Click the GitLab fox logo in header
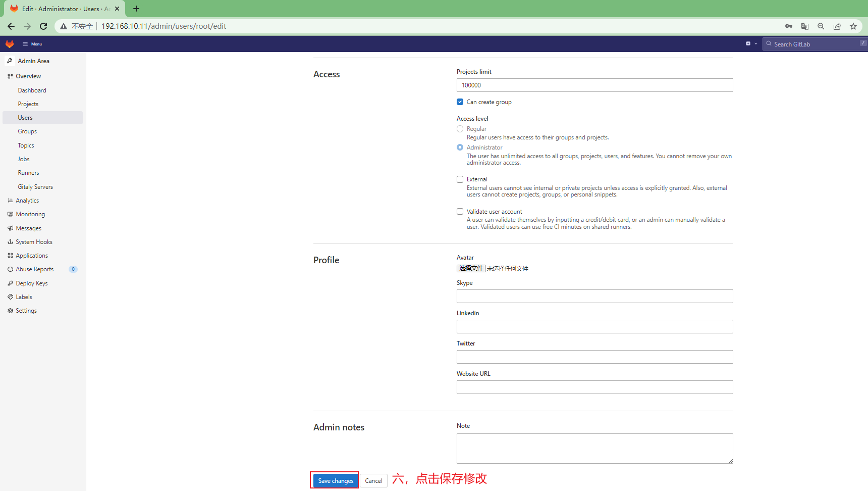The width and height of the screenshot is (868, 491). [10, 44]
